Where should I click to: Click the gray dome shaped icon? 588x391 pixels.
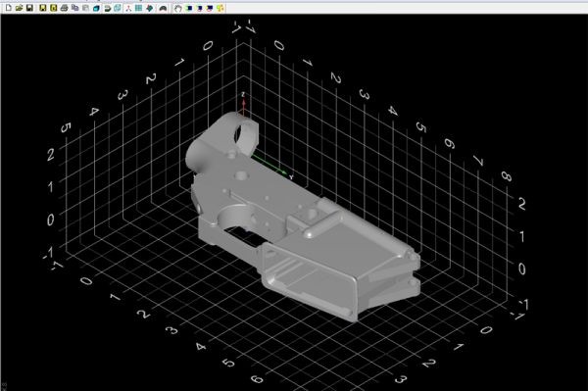tap(163, 8)
